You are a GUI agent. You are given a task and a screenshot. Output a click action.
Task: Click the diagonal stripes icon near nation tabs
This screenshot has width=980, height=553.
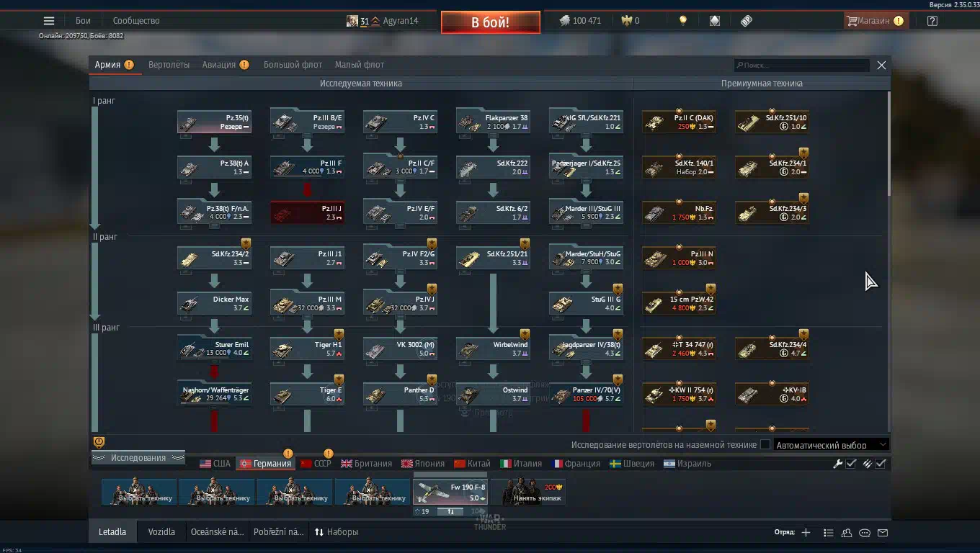click(x=868, y=464)
